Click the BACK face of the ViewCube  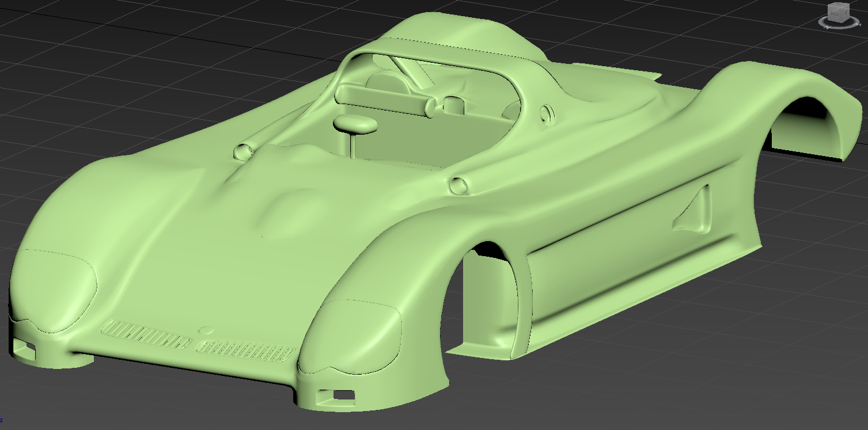pyautogui.click(x=833, y=14)
